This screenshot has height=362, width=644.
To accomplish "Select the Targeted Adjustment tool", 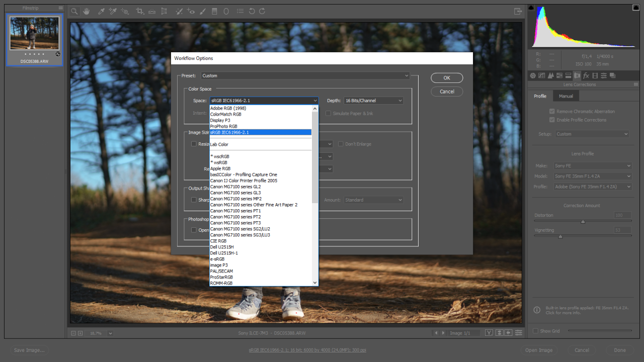I will coord(125,11).
